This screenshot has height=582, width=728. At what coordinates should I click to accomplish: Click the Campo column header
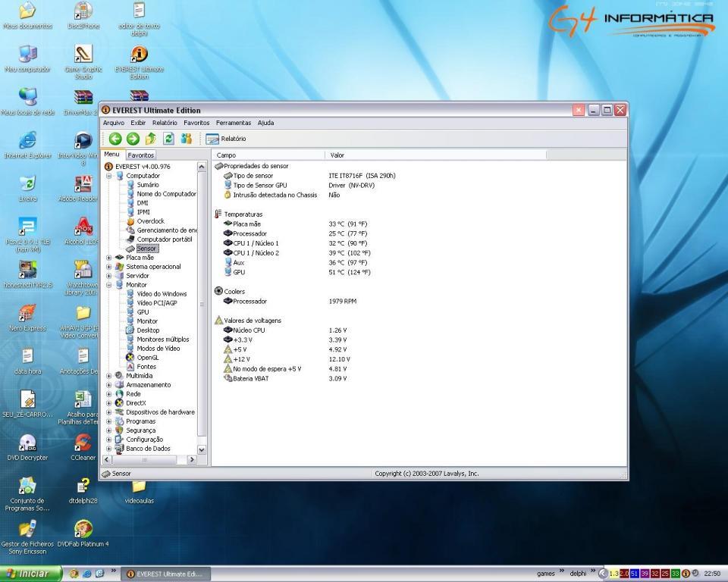pos(268,155)
